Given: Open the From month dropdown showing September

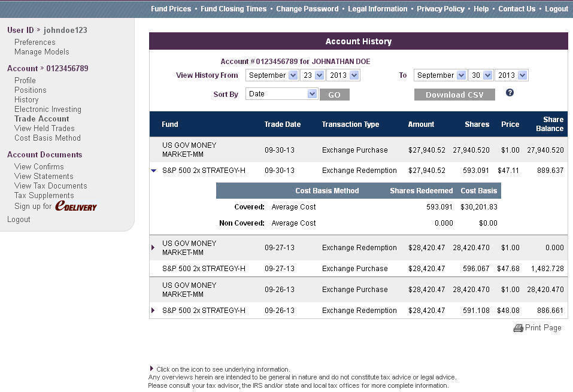Looking at the screenshot, I should pos(272,75).
